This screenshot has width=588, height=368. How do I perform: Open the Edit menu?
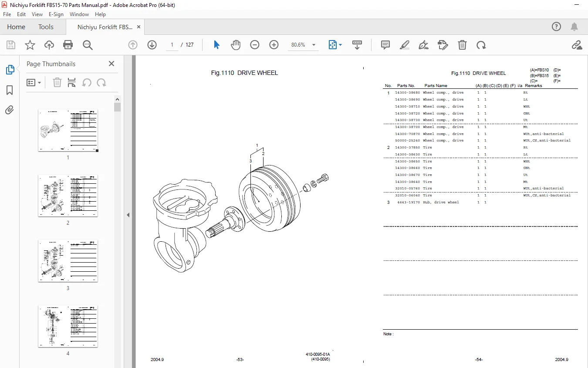tap(21, 14)
